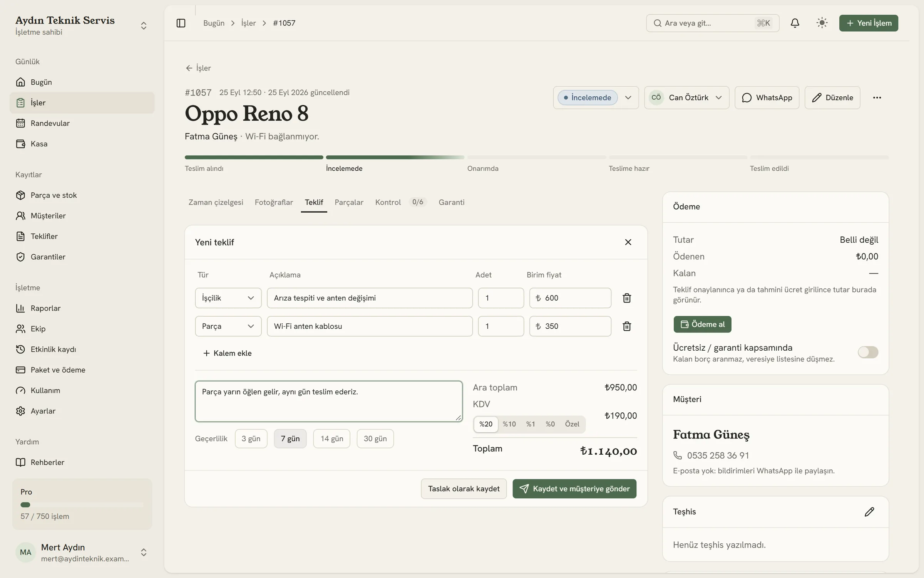Open İşçilik type dropdown

pos(228,298)
